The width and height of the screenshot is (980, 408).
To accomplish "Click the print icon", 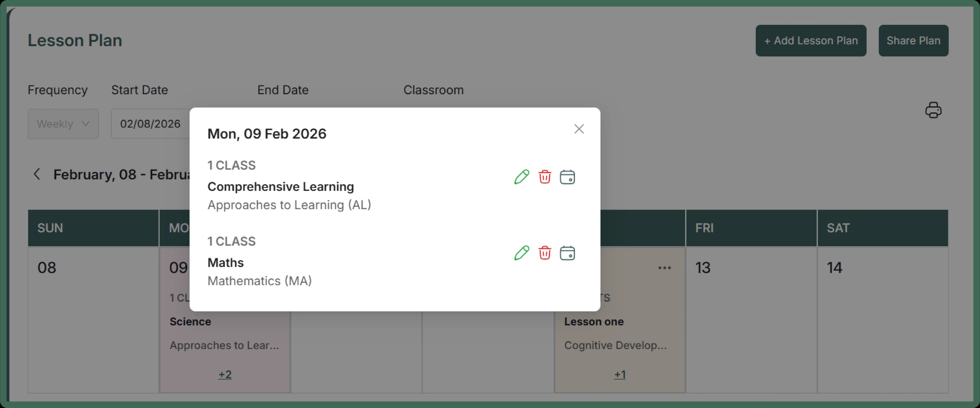I will tap(933, 110).
